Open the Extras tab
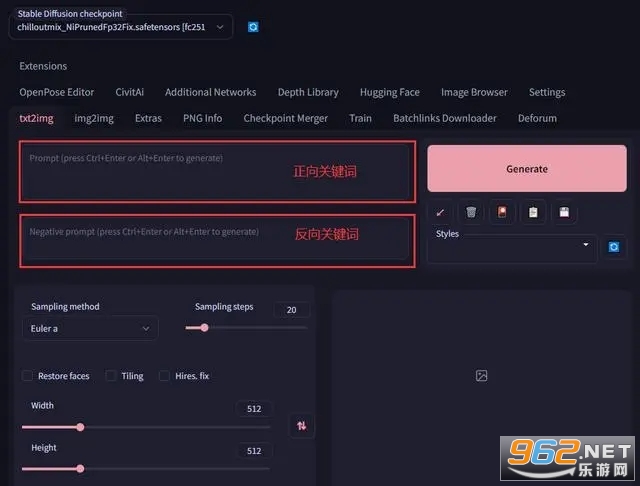Viewport: 640px width, 486px height. (x=148, y=118)
